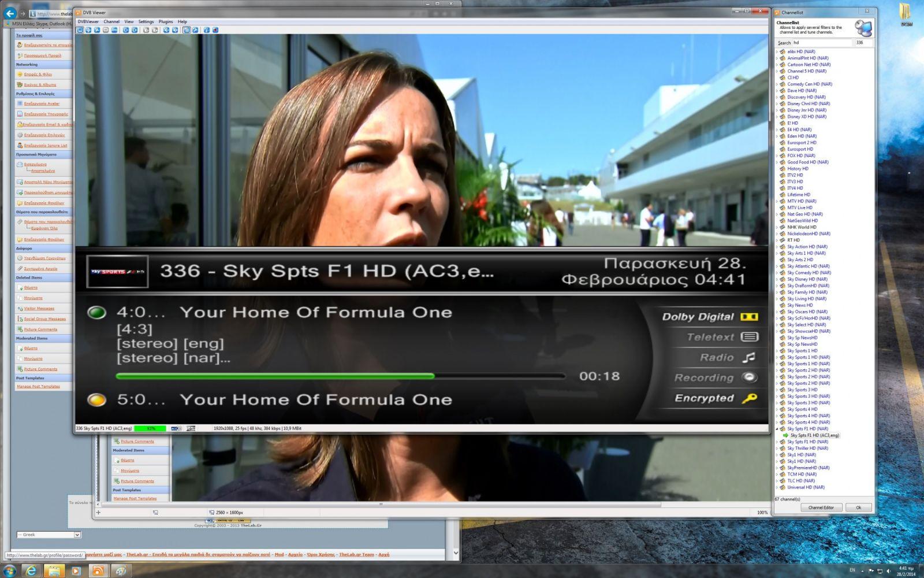Click the orange DVBViewer taskbar icon
The height and width of the screenshot is (578, 924).
pyautogui.click(x=98, y=571)
